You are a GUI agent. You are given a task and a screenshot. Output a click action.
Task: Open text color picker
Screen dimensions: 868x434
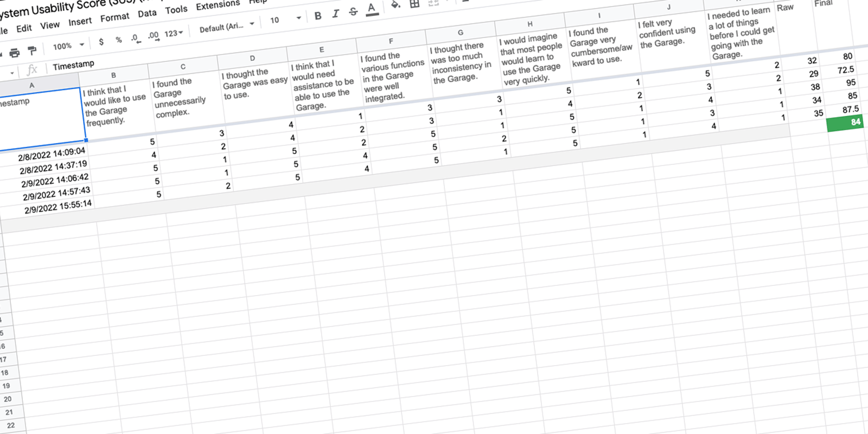coord(372,9)
